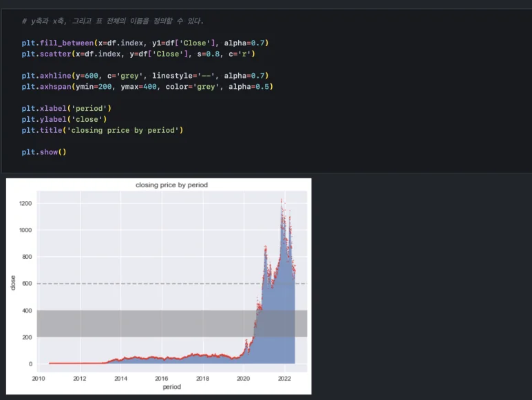
Task: Click the plt.title code line
Action: [102, 130]
